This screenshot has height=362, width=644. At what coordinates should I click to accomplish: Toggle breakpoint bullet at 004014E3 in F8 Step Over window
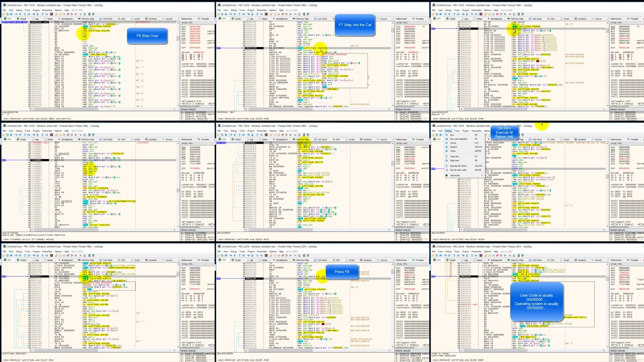point(29,24)
